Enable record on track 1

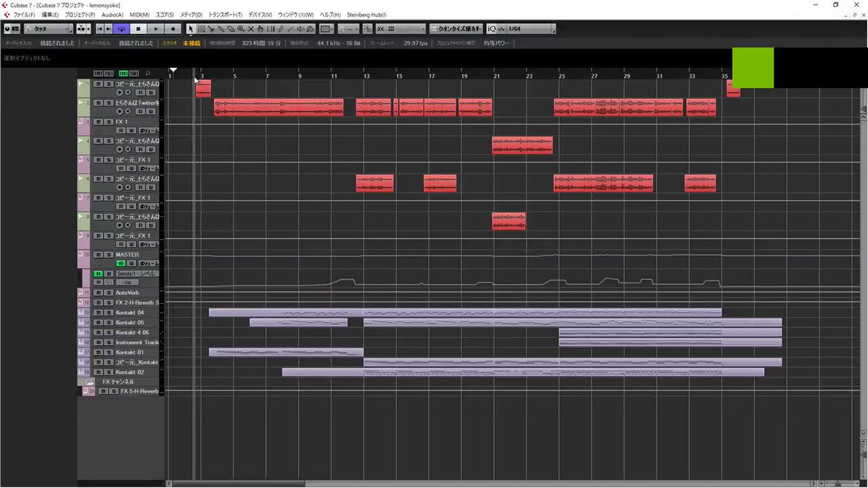119,93
